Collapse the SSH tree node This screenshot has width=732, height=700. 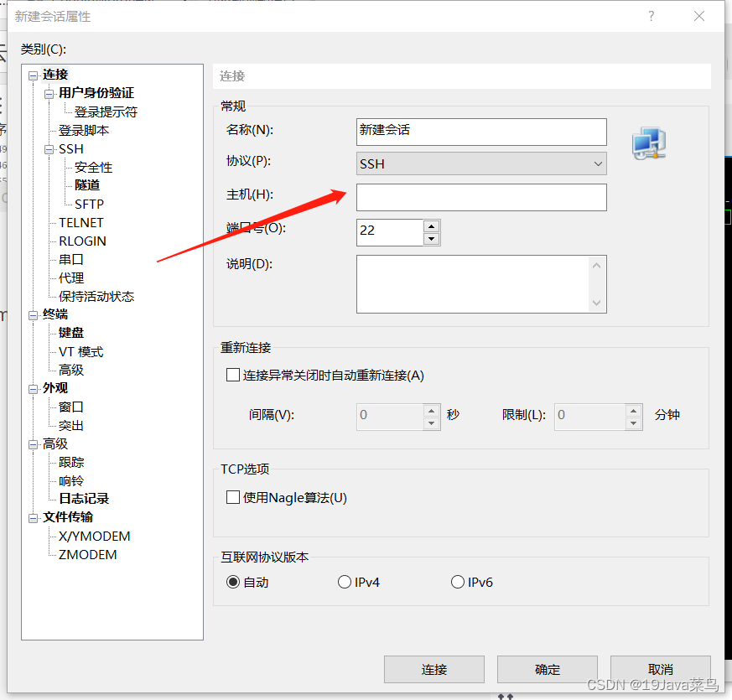click(49, 148)
